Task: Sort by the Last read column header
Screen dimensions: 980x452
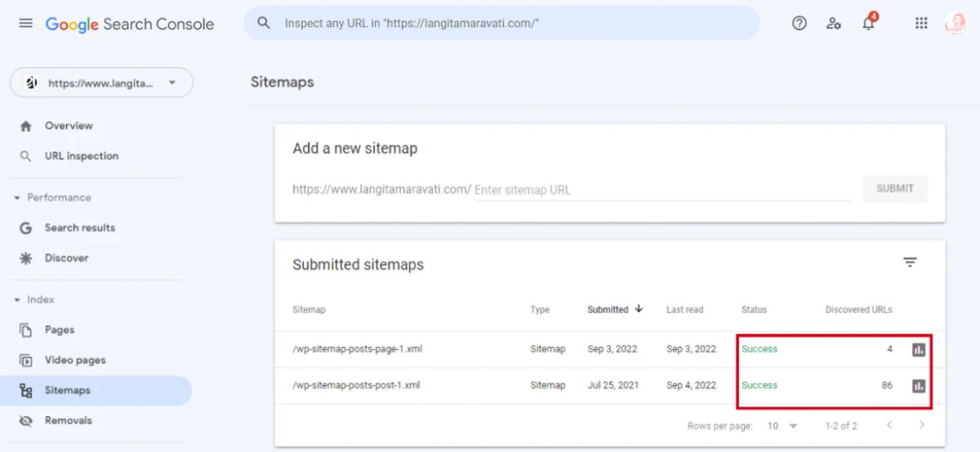Action: (x=684, y=310)
